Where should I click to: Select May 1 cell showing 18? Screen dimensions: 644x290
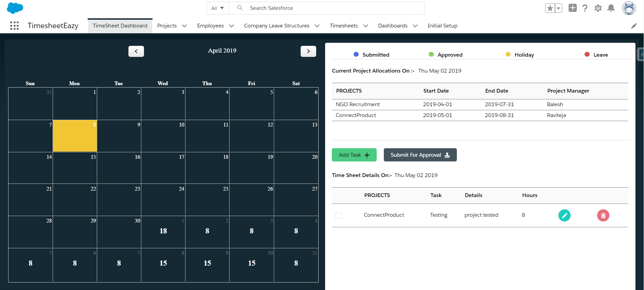[163, 232]
